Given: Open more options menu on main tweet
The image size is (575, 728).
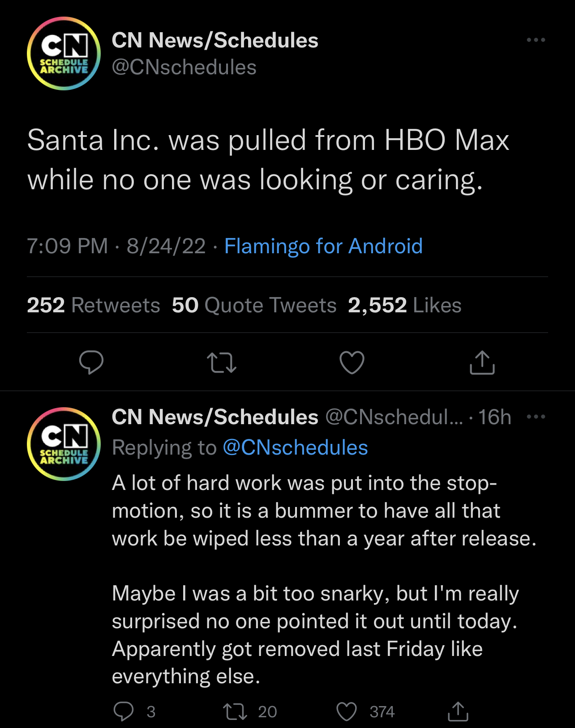Looking at the screenshot, I should pos(536,40).
